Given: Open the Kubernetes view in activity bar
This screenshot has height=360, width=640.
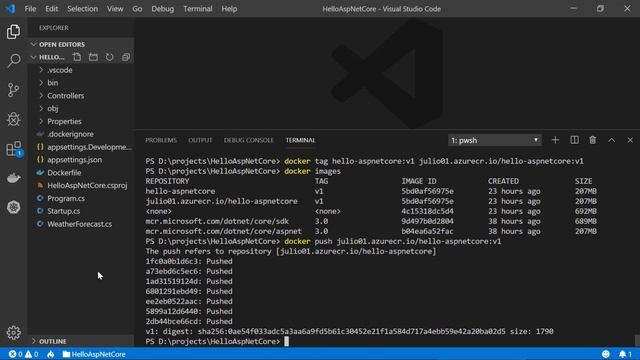Looking at the screenshot, I should tap(13, 207).
